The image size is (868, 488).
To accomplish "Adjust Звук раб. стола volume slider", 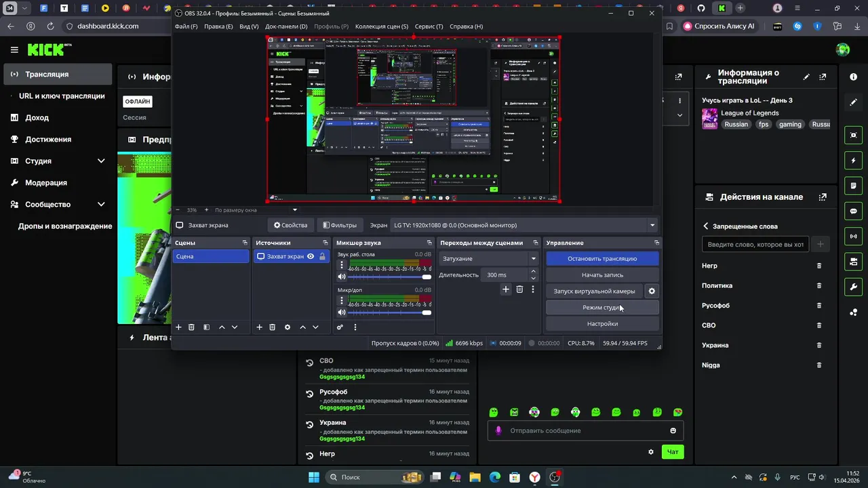I will point(389,277).
